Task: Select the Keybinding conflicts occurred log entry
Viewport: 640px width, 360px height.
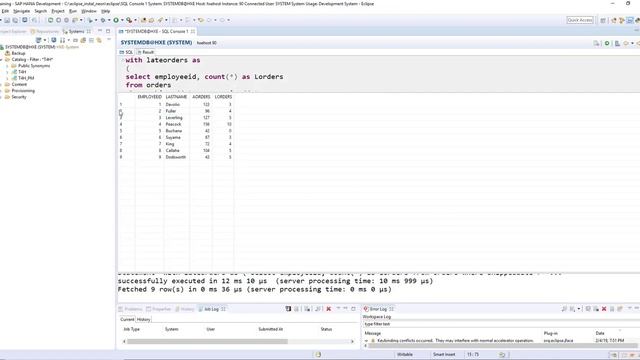Action: (455, 340)
